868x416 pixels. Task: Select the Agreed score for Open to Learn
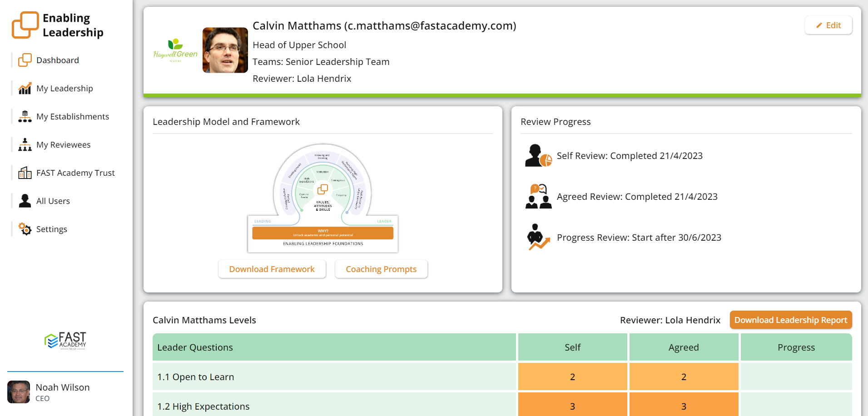coord(684,377)
